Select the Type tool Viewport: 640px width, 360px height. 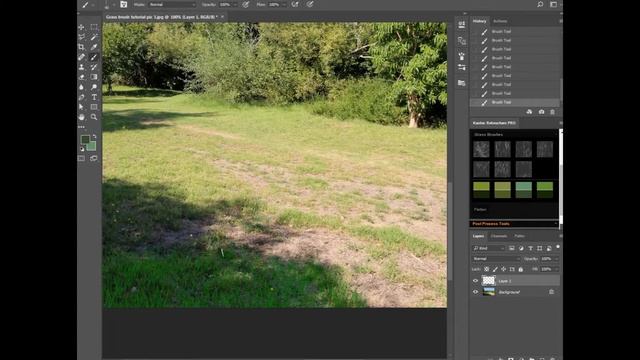tap(94, 97)
